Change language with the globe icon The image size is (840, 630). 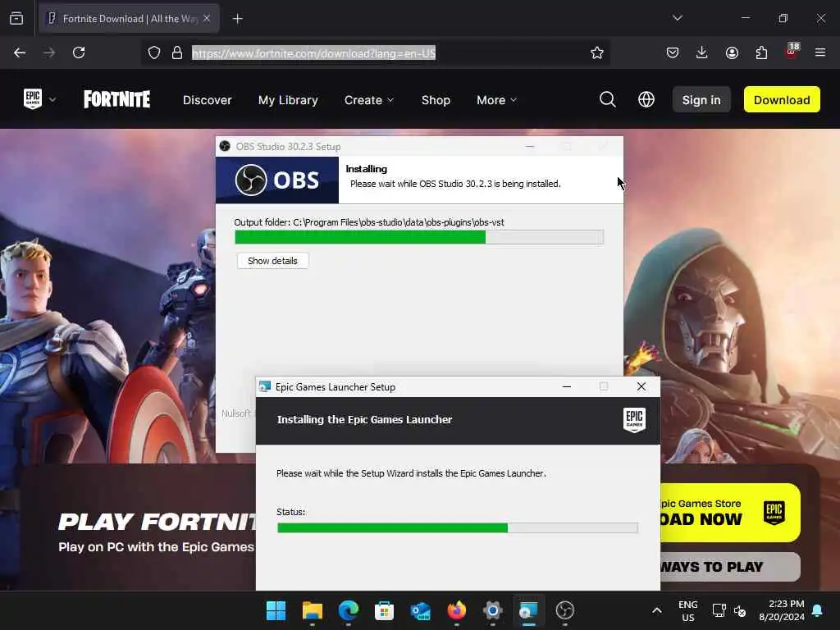click(646, 99)
